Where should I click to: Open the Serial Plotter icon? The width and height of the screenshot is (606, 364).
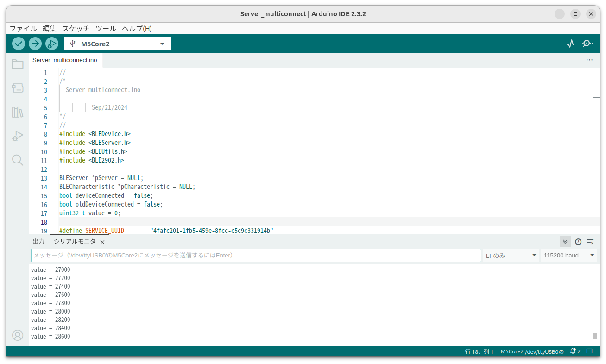click(x=571, y=44)
